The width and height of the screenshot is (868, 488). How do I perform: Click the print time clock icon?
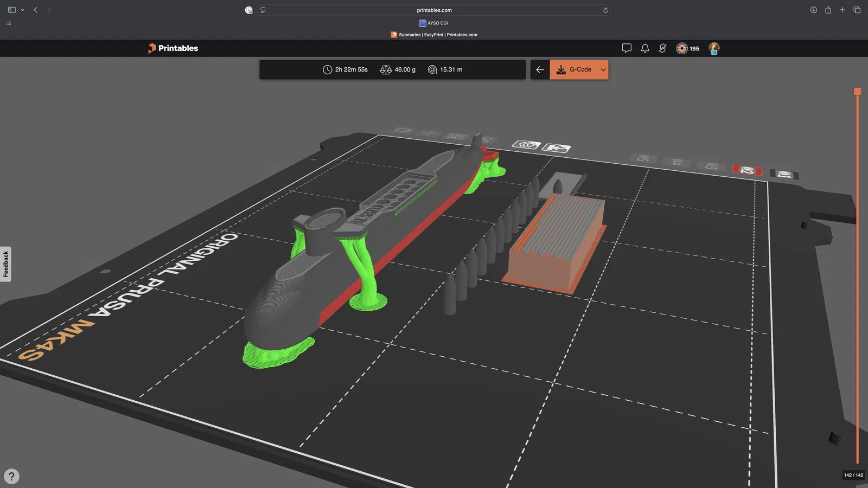327,69
